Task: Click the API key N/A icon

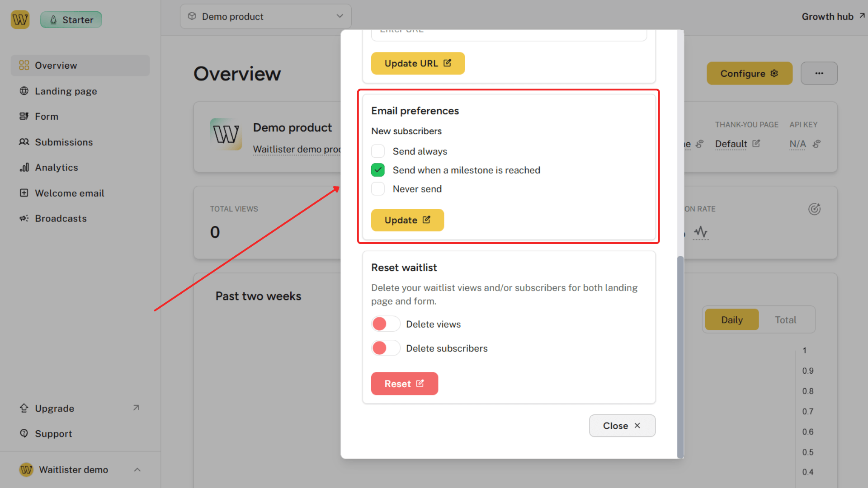Action: coord(816,144)
